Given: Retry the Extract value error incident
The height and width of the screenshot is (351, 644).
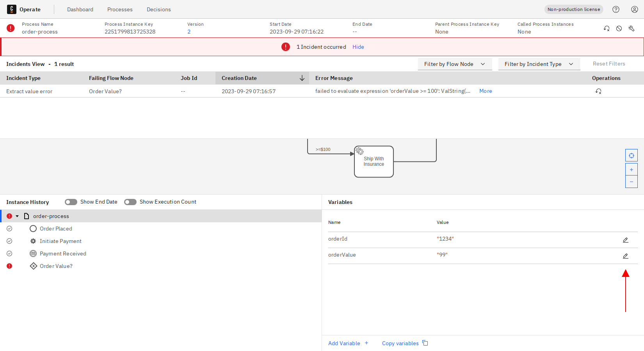Looking at the screenshot, I should pos(598,91).
